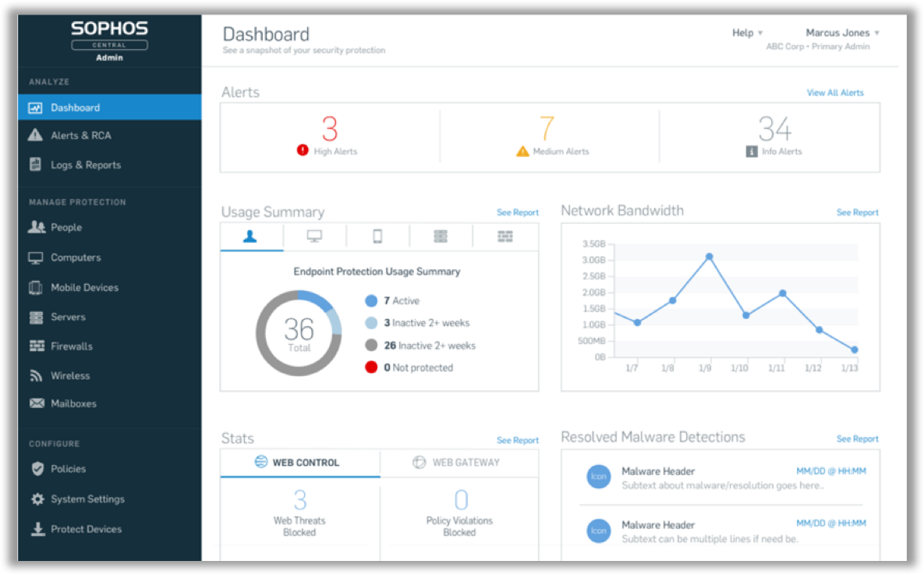Click the Sophos Central Admin logo
Image resolution: width=924 pixels, height=575 pixels.
point(110,41)
